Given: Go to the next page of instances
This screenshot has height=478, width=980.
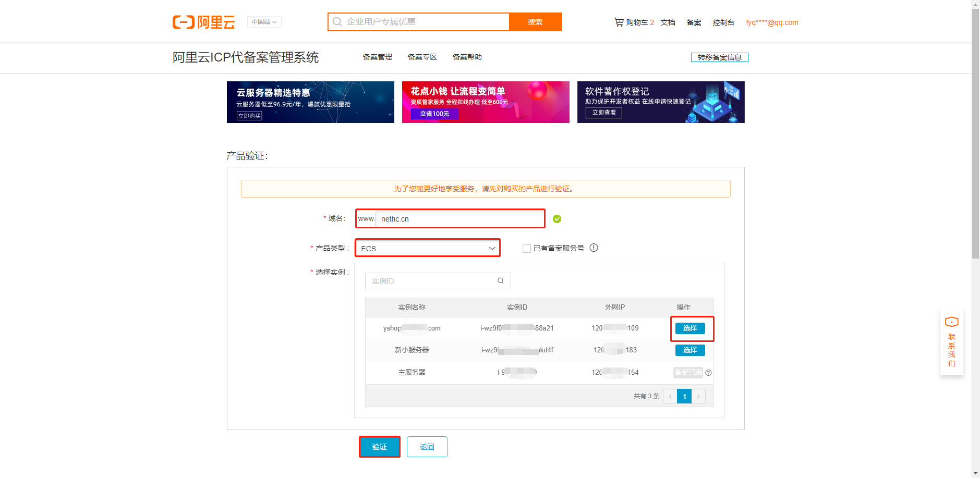Looking at the screenshot, I should click(698, 396).
